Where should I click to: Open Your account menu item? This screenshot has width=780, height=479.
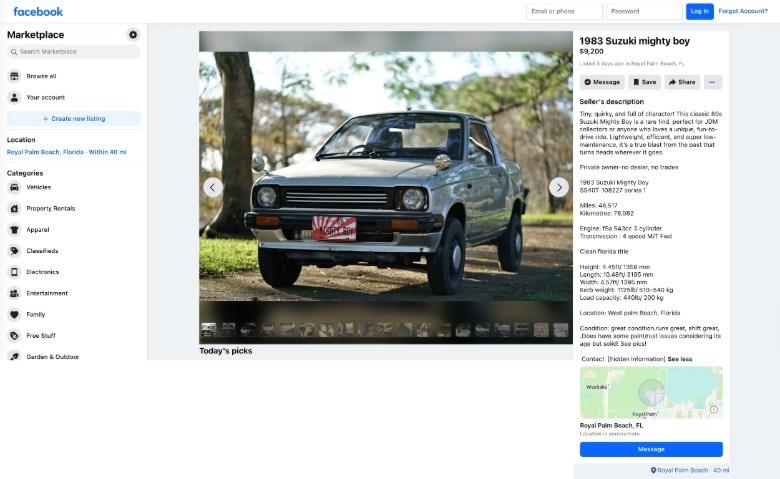click(x=45, y=97)
